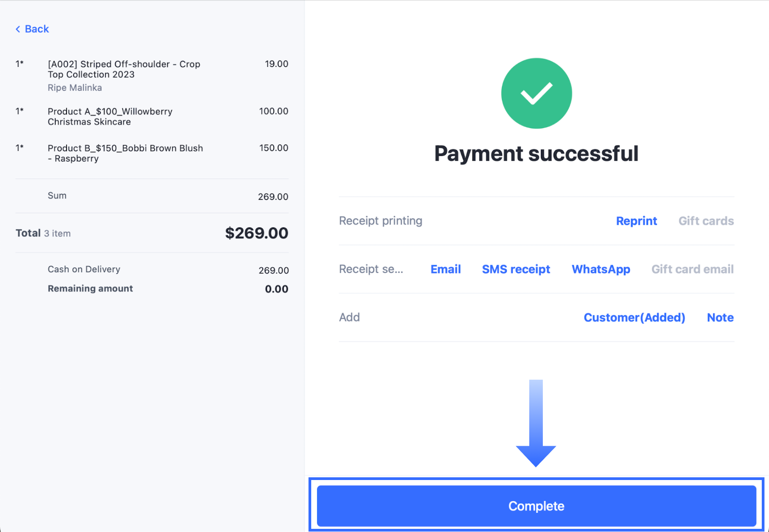Screen dimensions: 769x532
Task: Click the Ripe Malinka variant label
Action: click(x=75, y=88)
